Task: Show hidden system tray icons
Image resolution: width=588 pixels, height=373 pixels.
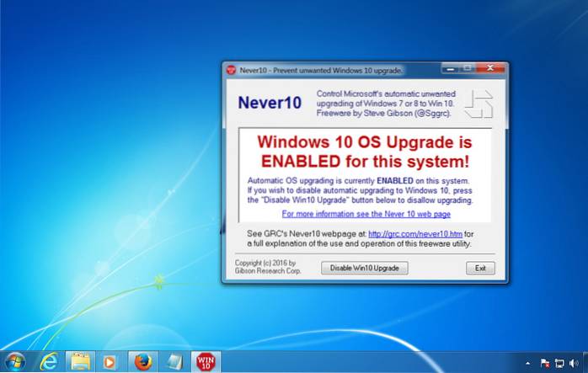Action: (528, 362)
